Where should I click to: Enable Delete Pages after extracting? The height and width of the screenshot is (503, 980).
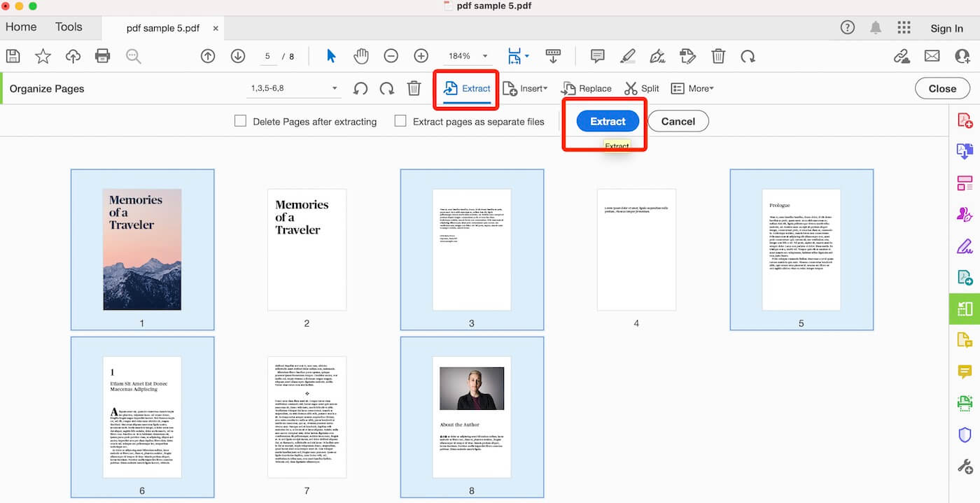(x=240, y=121)
